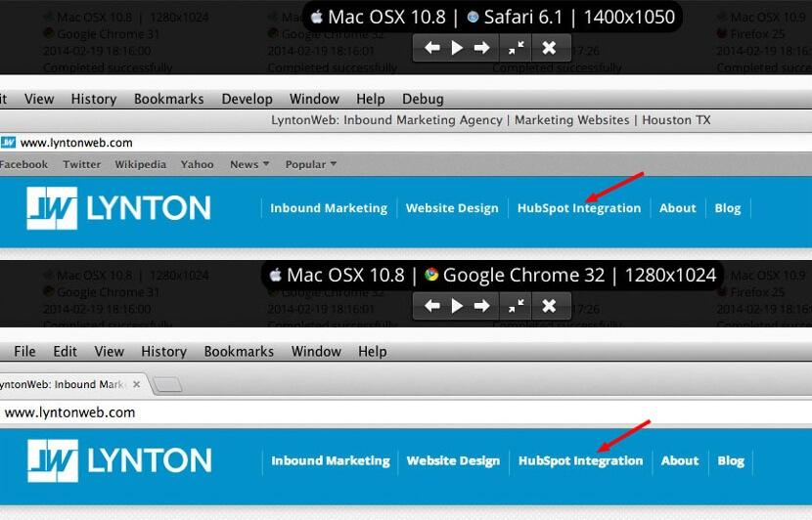812x520 pixels.
Task: Open the Edit menu in Chrome
Action: tap(66, 351)
